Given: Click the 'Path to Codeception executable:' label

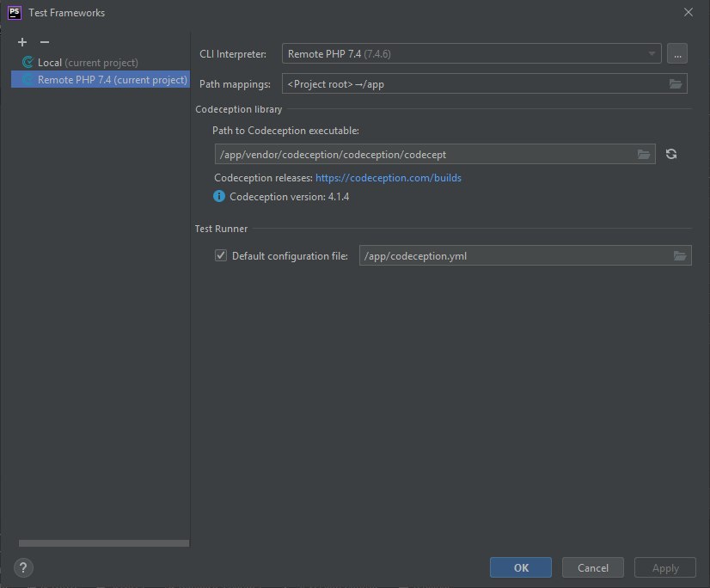Looking at the screenshot, I should tap(285, 131).
